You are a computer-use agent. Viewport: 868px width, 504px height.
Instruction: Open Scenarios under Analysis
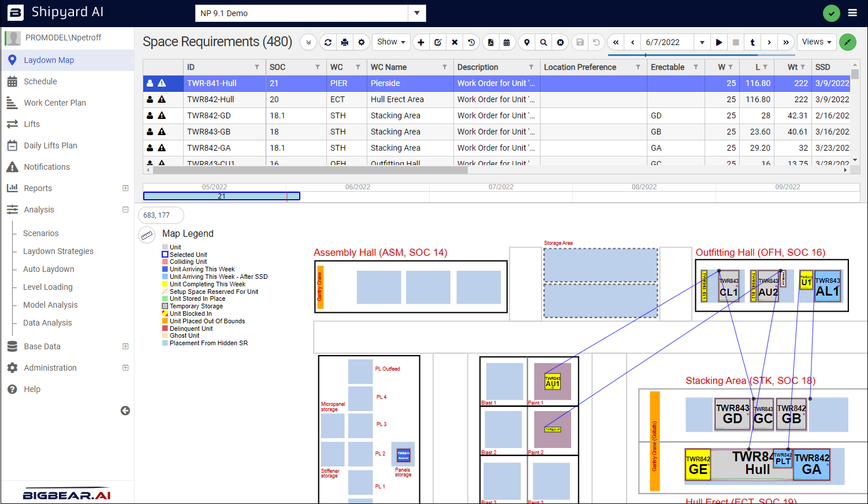coord(41,233)
